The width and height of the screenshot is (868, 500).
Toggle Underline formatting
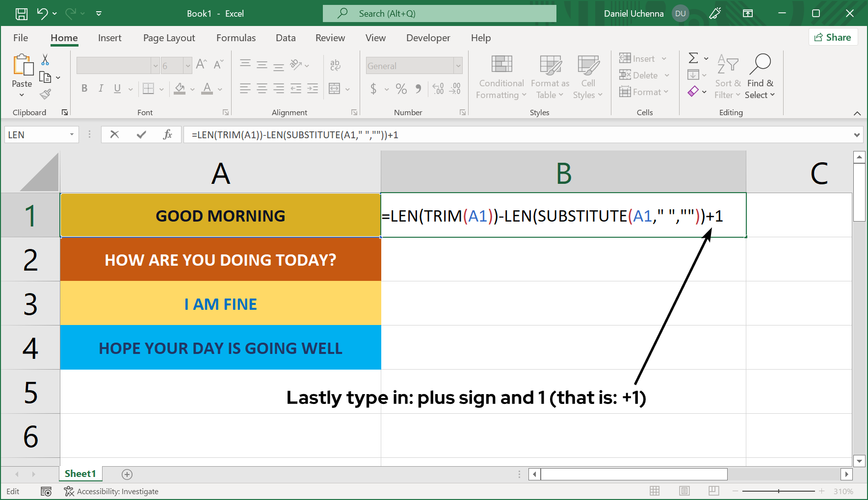point(117,89)
